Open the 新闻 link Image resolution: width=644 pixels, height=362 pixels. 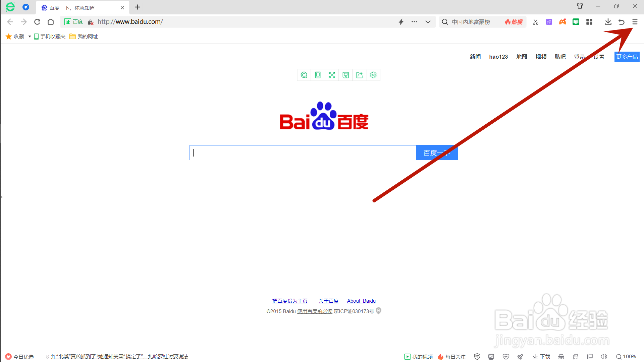475,57
